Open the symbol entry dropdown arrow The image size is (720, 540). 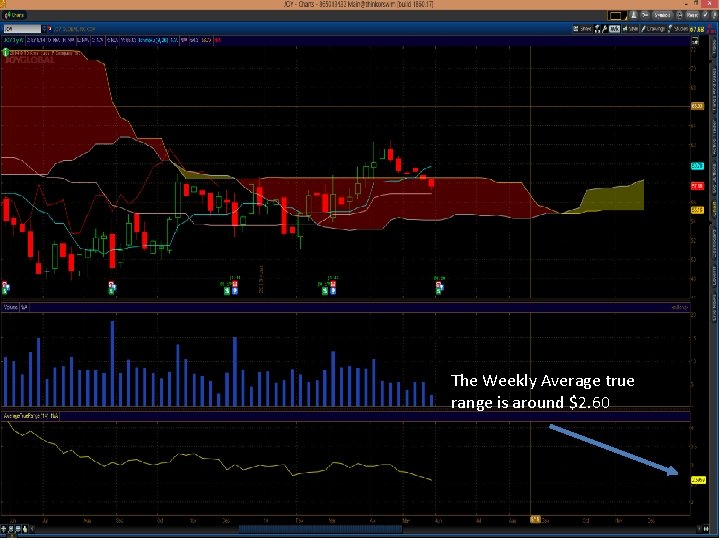point(44,29)
